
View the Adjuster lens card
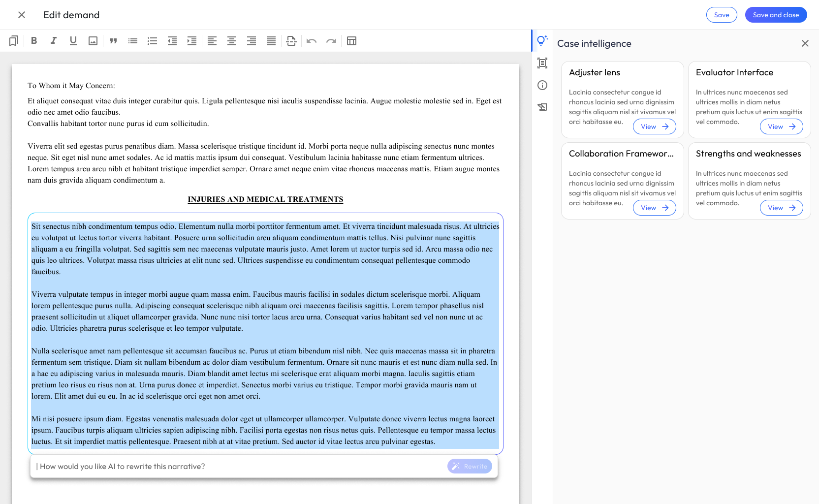655,126
